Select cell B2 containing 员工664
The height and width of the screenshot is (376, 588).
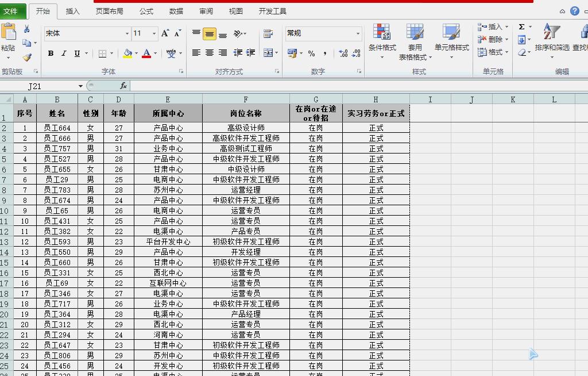coord(56,128)
